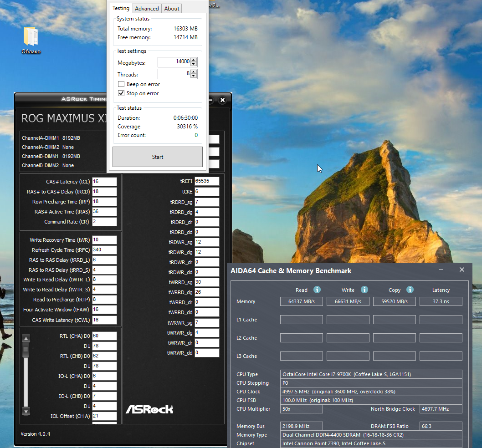
Task: Select the RAS# to CAS# Delay (tRCD) field
Action: click(104, 191)
